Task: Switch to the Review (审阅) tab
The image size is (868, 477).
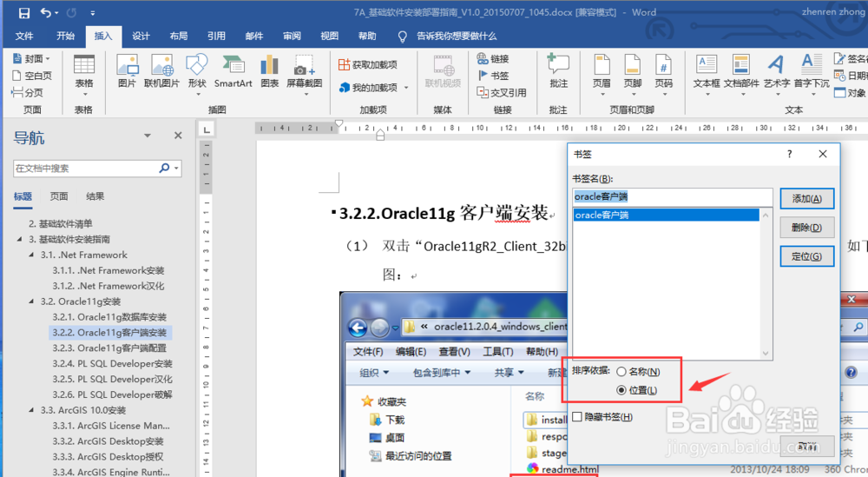Action: click(292, 36)
